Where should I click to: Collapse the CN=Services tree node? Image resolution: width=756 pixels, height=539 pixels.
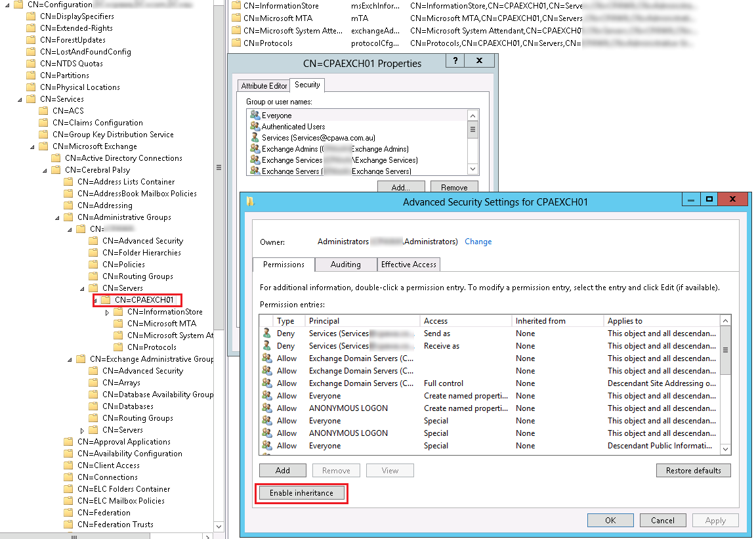pyautogui.click(x=20, y=99)
